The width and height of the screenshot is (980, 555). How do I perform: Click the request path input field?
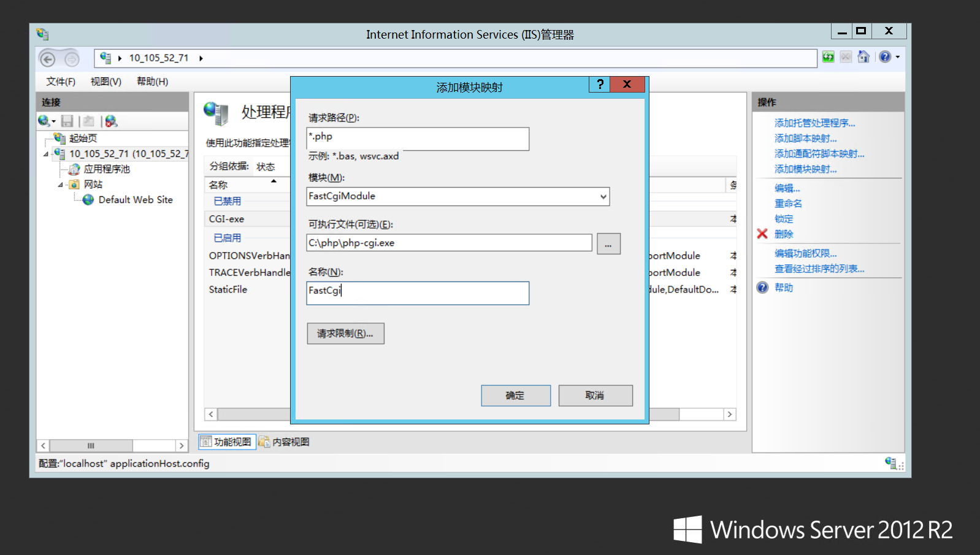tap(417, 139)
